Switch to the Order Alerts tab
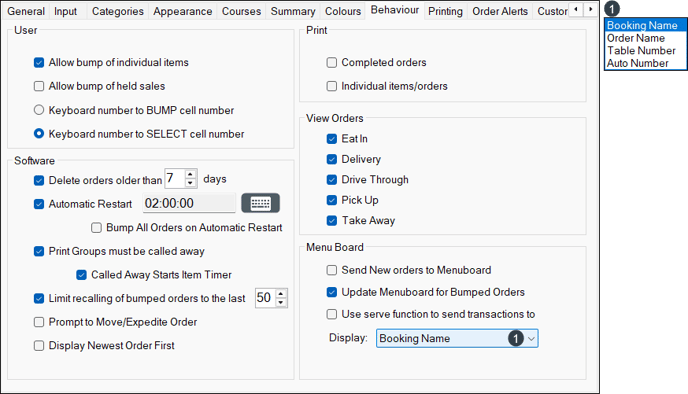The image size is (688, 394). coord(500,11)
